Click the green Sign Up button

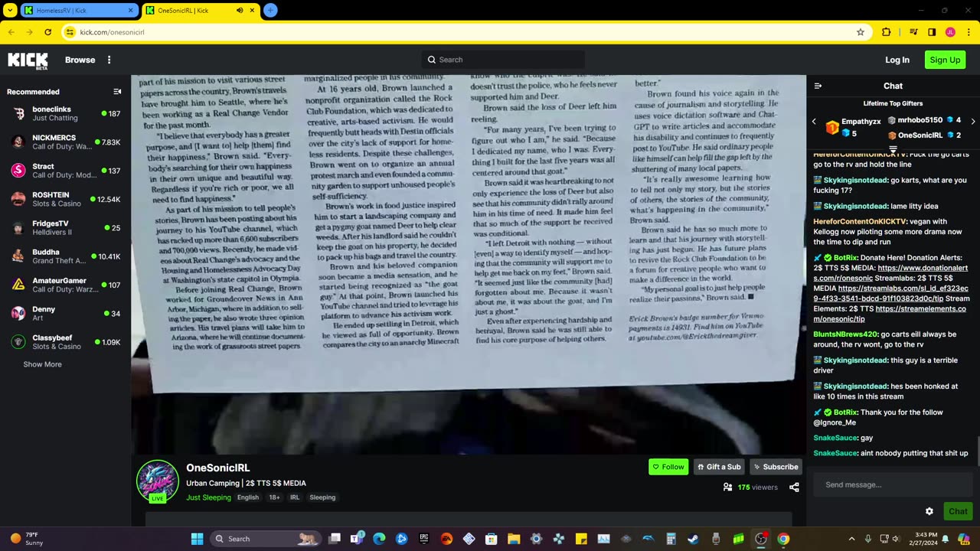coord(945,60)
